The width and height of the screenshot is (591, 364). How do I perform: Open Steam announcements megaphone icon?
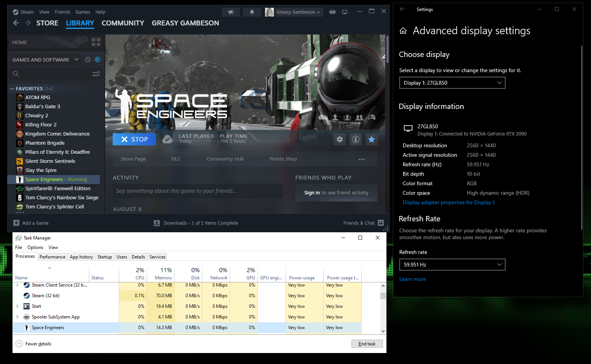(231, 12)
